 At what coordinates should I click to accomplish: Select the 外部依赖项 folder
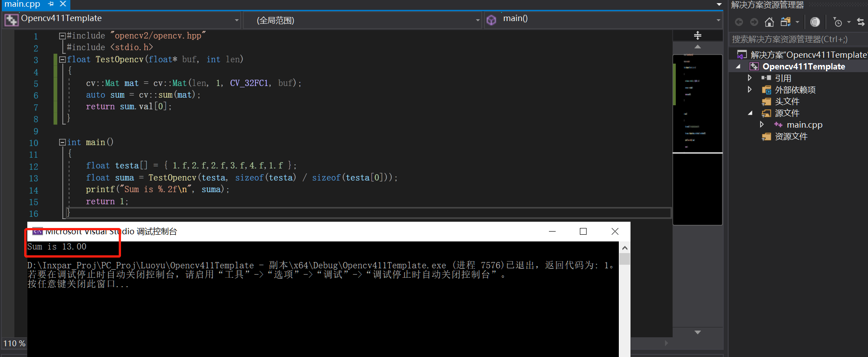795,90
